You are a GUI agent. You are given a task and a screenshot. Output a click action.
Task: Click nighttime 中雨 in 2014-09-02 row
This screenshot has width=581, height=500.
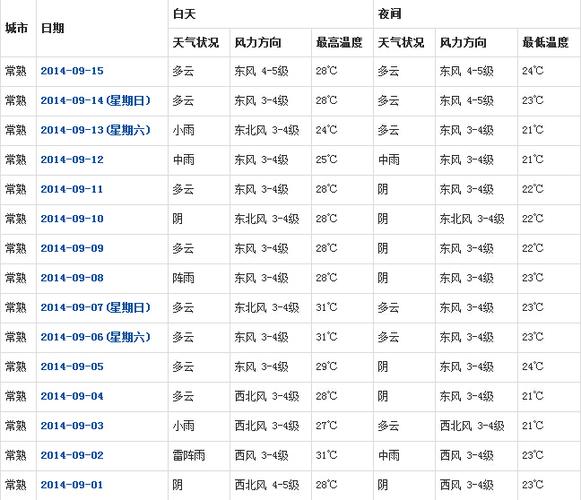pos(389,456)
